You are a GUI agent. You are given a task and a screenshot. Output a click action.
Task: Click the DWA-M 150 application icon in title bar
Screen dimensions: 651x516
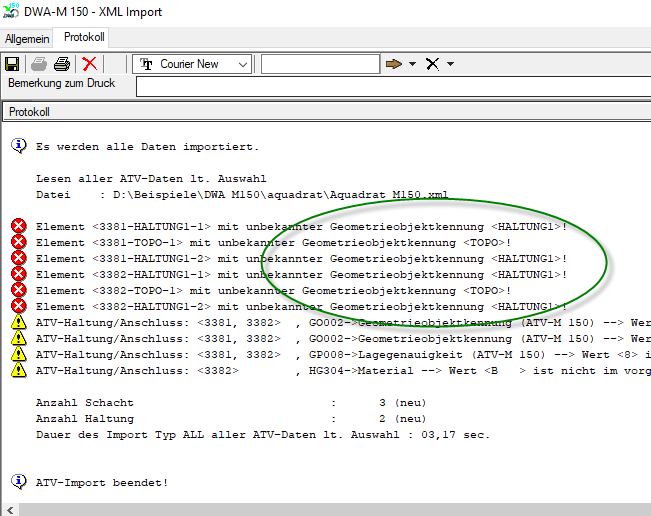[x=14, y=12]
